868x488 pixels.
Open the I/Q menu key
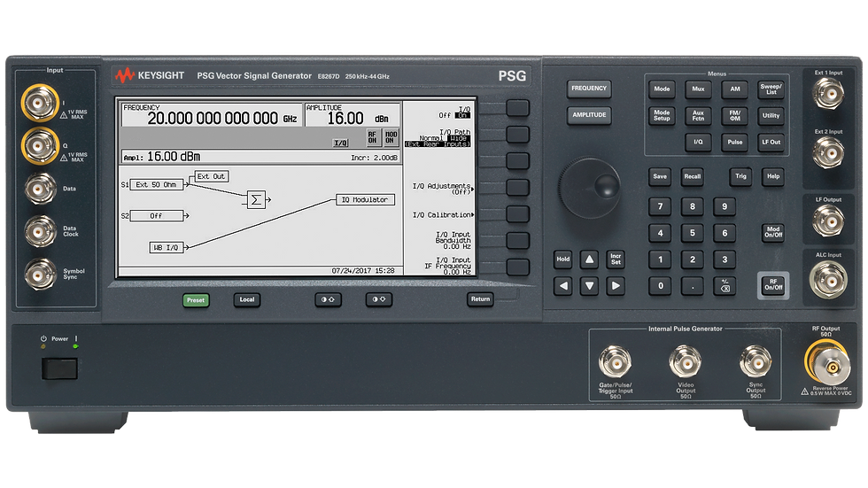click(x=699, y=143)
